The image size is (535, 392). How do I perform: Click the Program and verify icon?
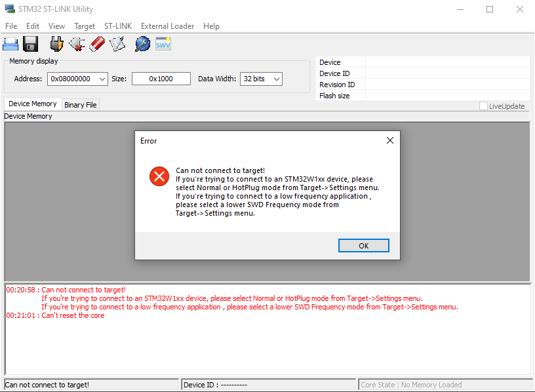tap(117, 44)
